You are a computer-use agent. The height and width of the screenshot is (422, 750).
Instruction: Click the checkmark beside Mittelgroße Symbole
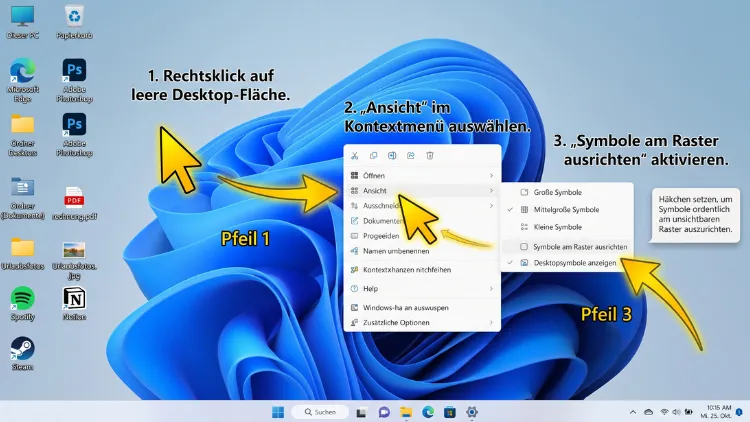click(x=510, y=210)
